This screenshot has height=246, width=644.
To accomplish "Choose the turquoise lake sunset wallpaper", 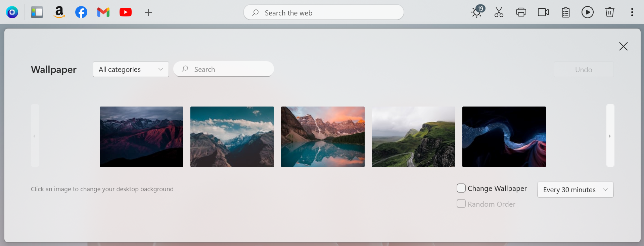I will pyautogui.click(x=323, y=137).
